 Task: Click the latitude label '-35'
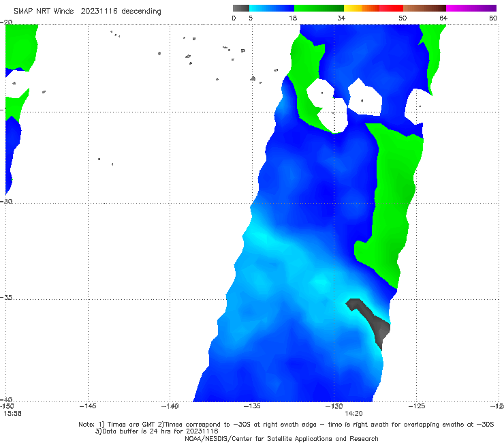click(x=6, y=298)
